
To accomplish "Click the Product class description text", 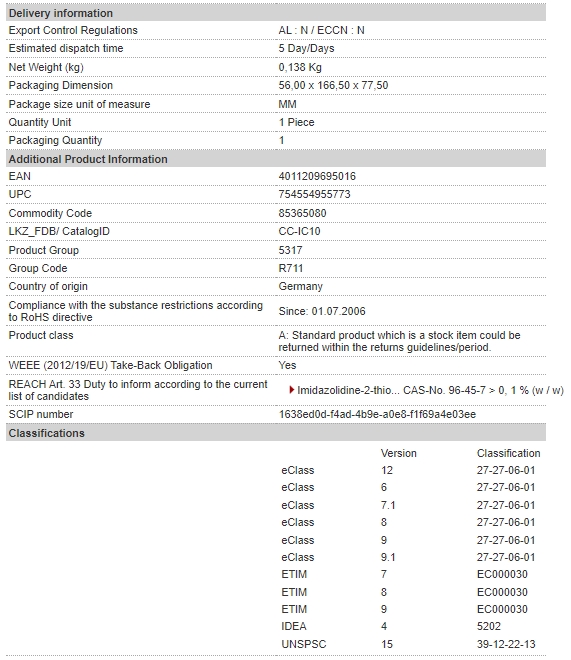I will pyautogui.click(x=399, y=341).
